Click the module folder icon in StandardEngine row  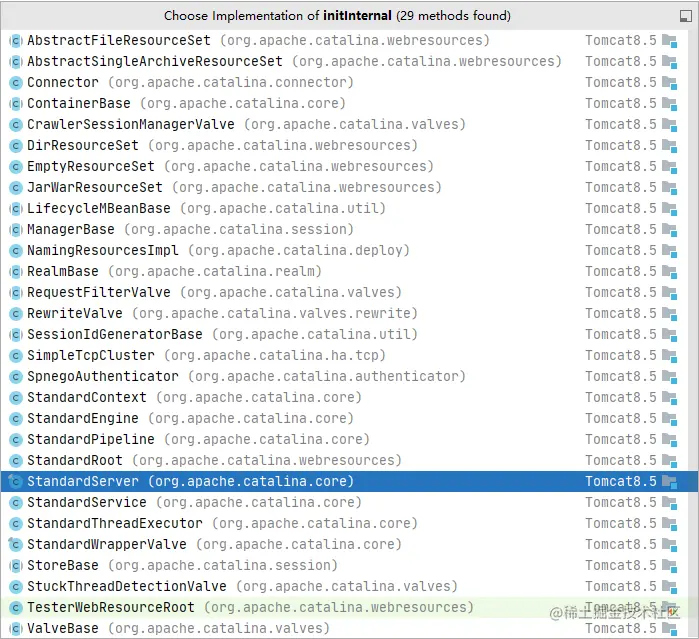670,419
